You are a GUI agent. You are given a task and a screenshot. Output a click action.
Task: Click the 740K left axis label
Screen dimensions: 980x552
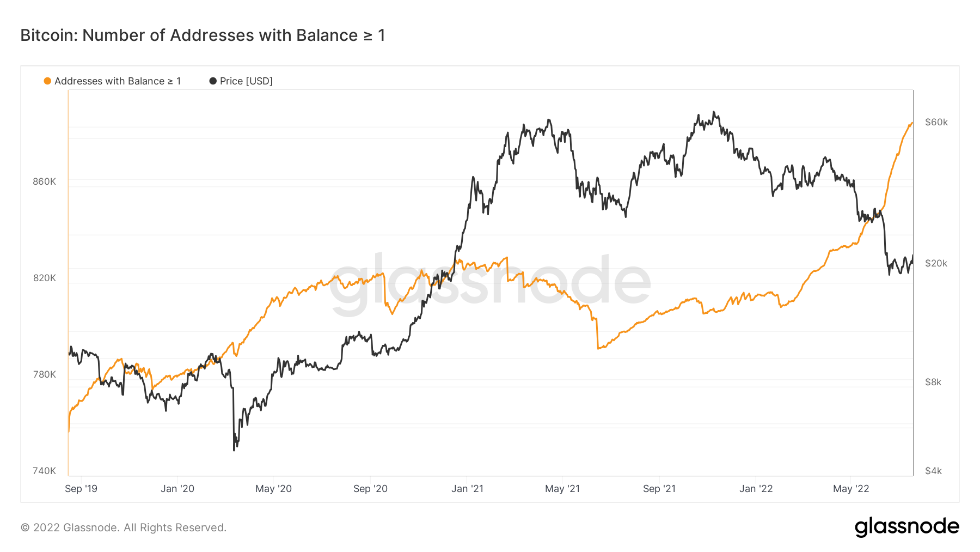tap(44, 471)
